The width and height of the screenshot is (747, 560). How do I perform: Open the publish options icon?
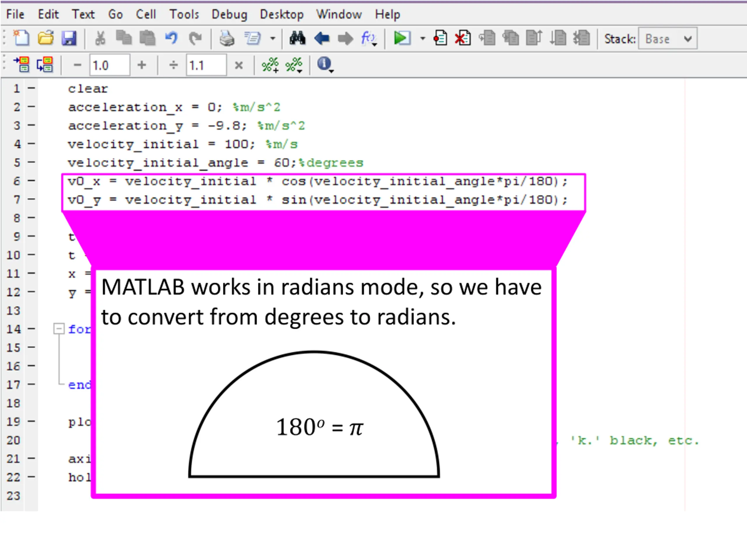[x=253, y=38]
